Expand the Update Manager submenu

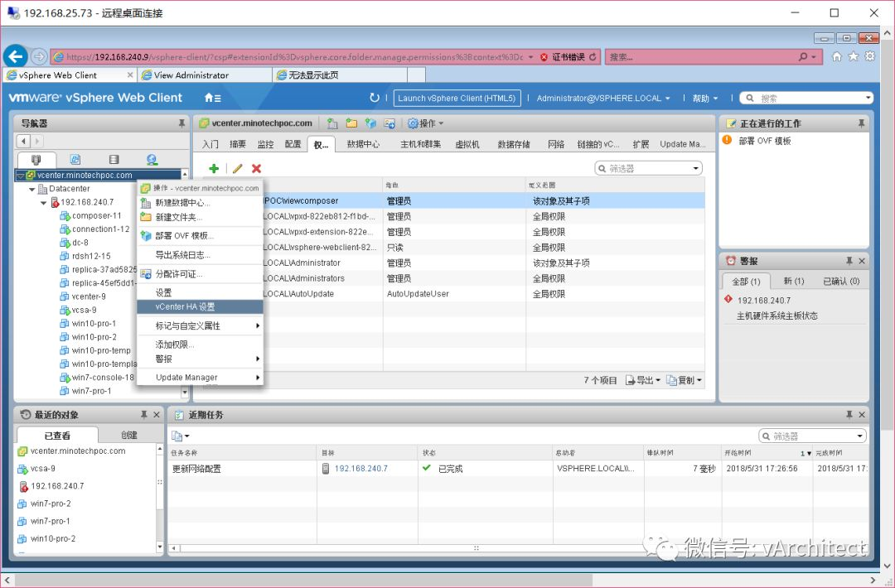[200, 377]
